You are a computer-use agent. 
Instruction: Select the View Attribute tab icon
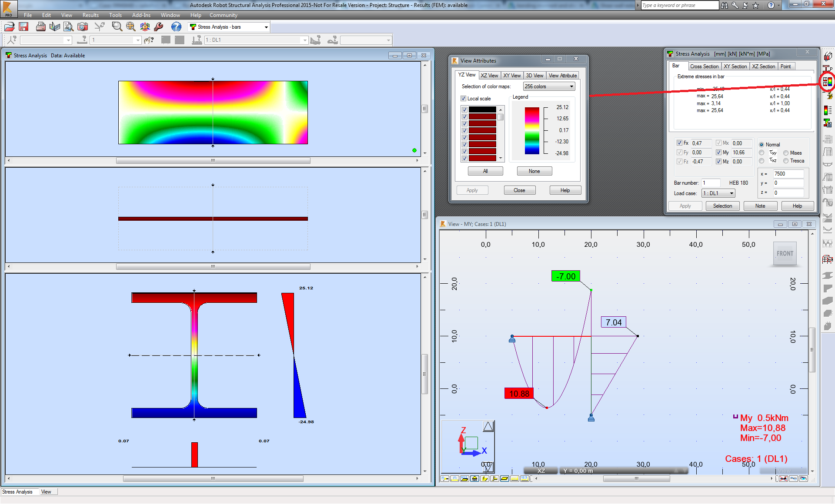pos(560,76)
